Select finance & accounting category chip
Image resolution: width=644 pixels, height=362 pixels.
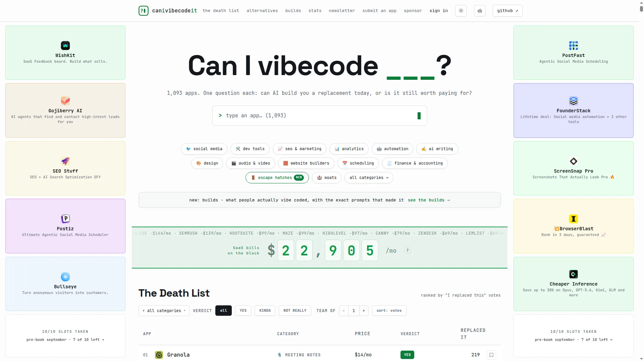[415, 163]
